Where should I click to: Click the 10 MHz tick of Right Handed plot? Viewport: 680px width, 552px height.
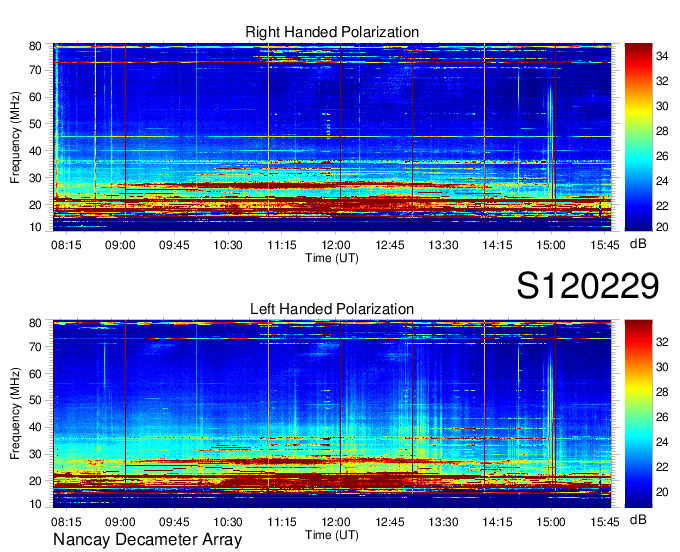point(35,228)
